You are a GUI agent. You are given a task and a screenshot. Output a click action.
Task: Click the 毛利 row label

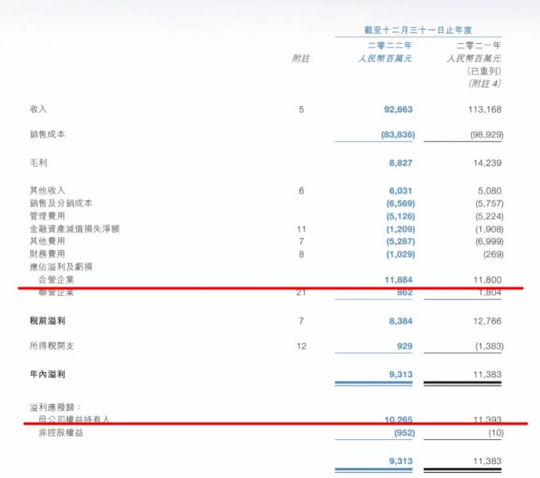(38, 163)
